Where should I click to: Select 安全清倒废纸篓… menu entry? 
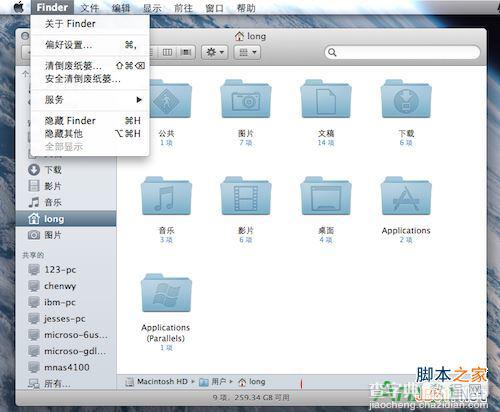90,79
